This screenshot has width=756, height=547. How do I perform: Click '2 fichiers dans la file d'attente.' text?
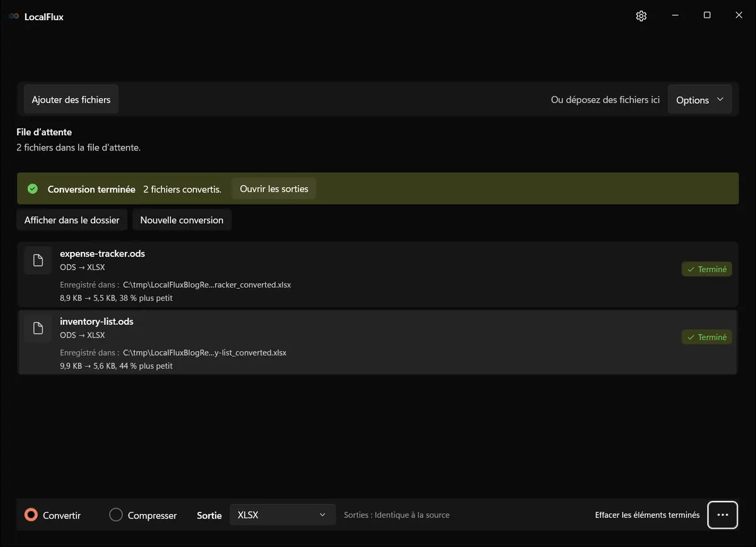point(79,148)
